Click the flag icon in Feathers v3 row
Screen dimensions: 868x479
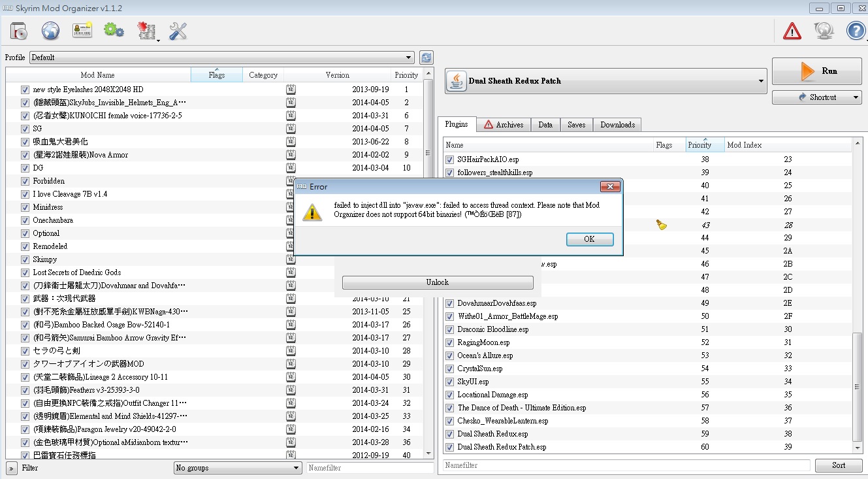click(291, 390)
